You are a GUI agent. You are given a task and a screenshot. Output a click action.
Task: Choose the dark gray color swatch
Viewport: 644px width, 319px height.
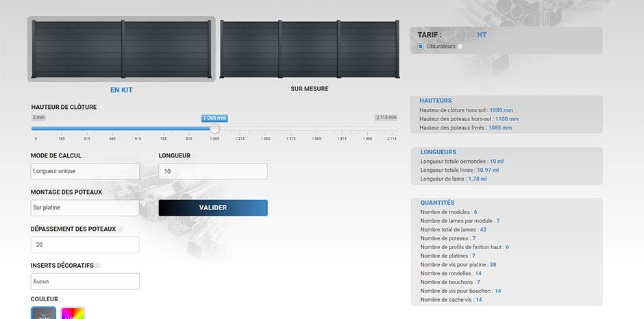[42, 314]
